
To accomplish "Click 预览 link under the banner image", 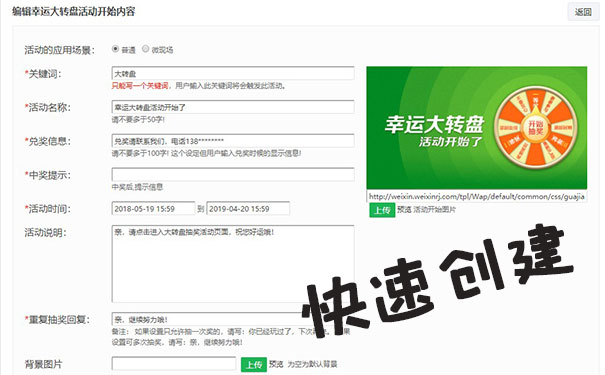I will click(404, 209).
